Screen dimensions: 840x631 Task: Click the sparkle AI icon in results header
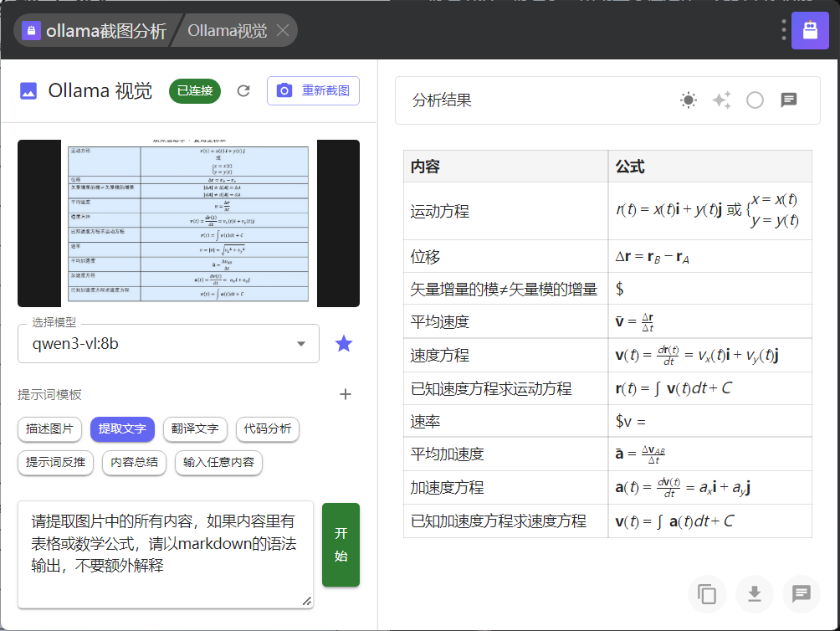721,100
